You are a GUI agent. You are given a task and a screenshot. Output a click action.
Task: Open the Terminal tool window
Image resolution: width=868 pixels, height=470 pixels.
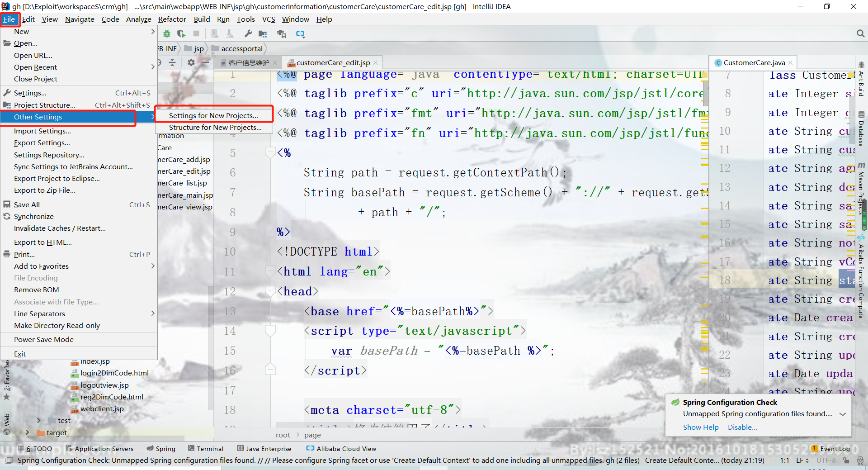[206, 449]
